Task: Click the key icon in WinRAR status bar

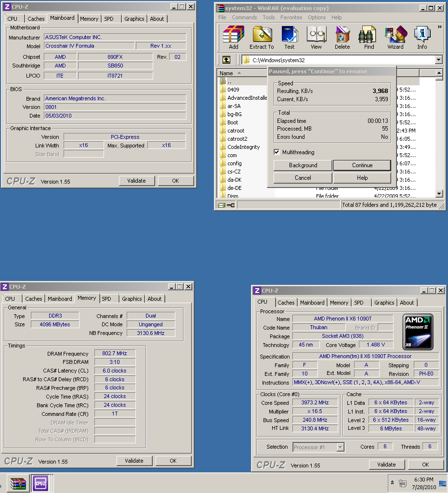Action: coord(231,205)
